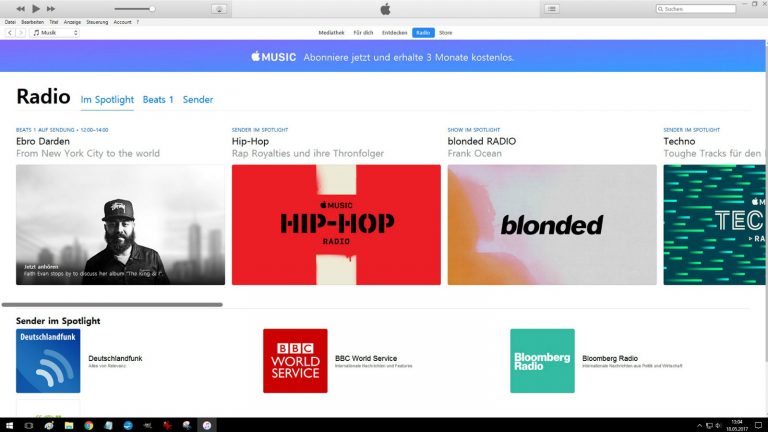The image size is (768, 432).
Task: Switch to the Für dich tab
Action: pos(363,33)
